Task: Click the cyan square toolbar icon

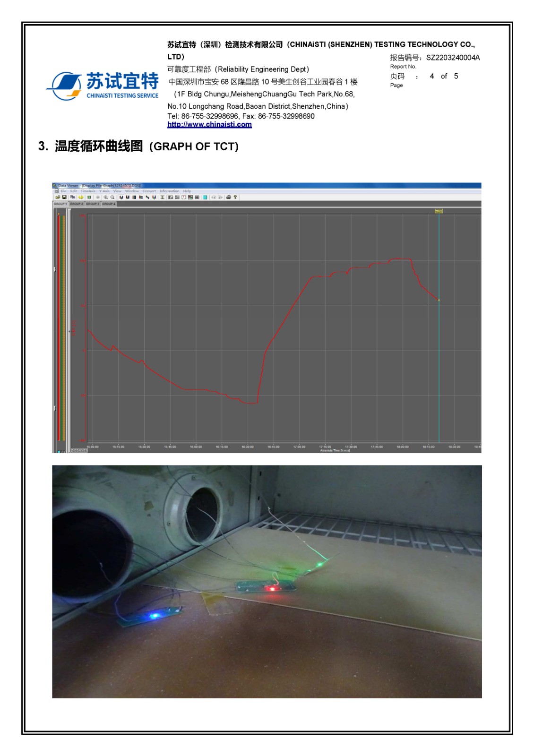Action: (x=205, y=197)
